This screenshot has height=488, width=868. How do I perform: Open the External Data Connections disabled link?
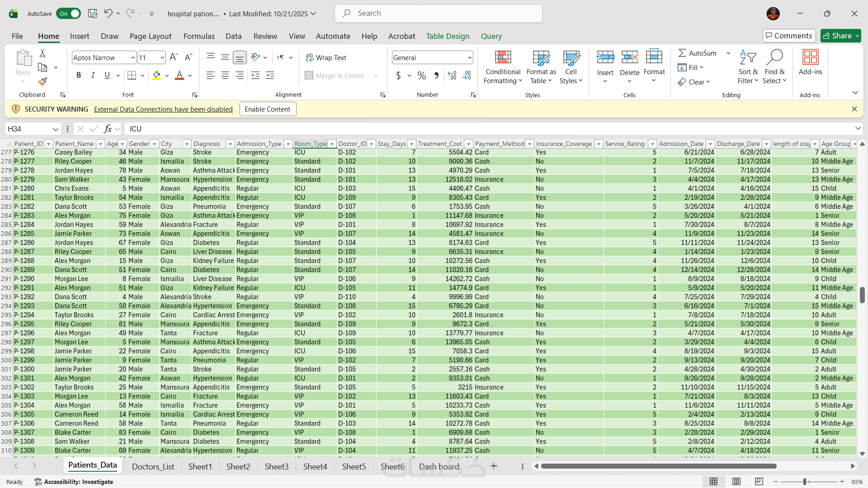point(163,109)
